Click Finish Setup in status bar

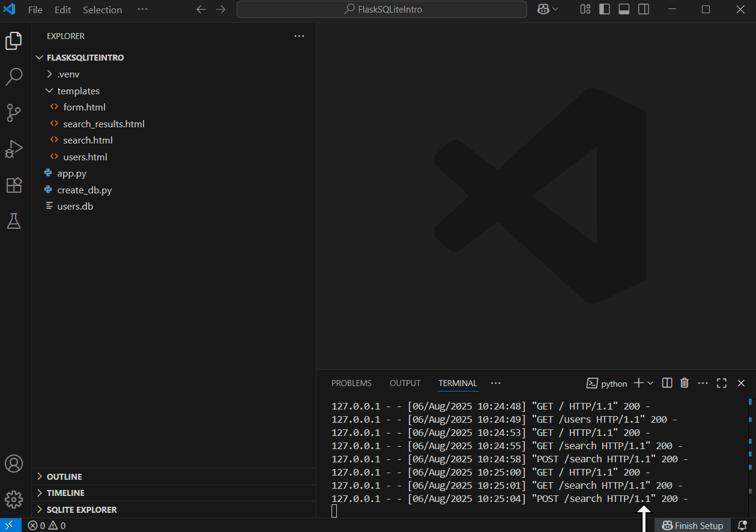click(x=692, y=525)
